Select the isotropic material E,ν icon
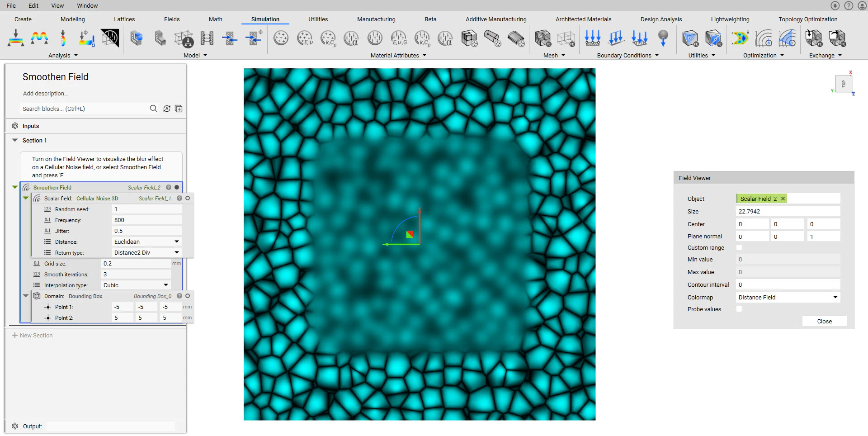This screenshot has height=436, width=868. pos(305,38)
